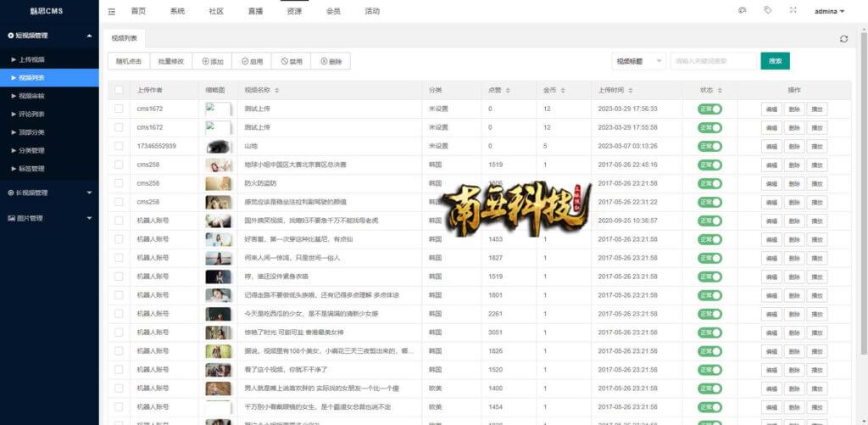Expand the 图片管理 sidebar group
This screenshot has height=425, width=868.
click(x=49, y=218)
